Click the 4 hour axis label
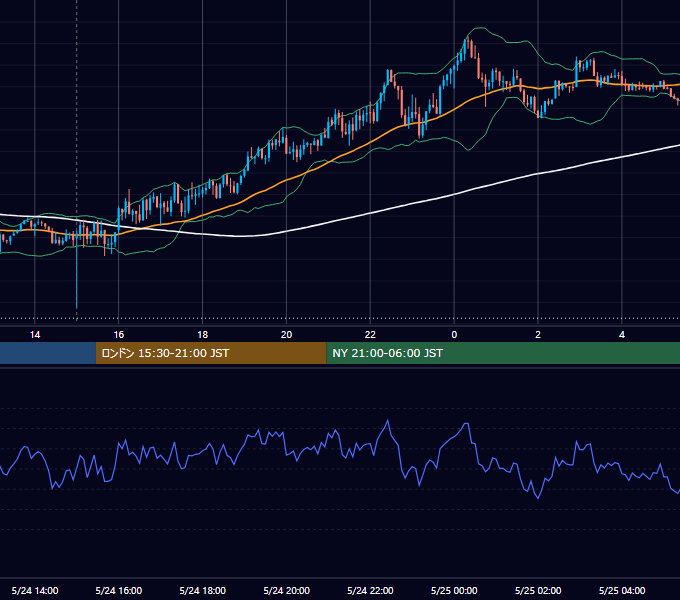 (x=622, y=335)
